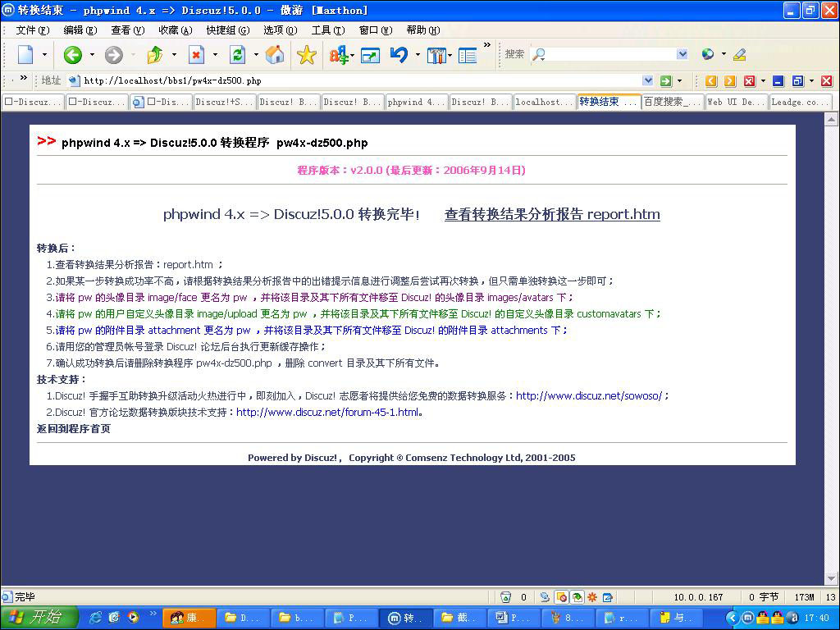Switch to the localhost... tab
The height and width of the screenshot is (630, 840).
tap(545, 102)
